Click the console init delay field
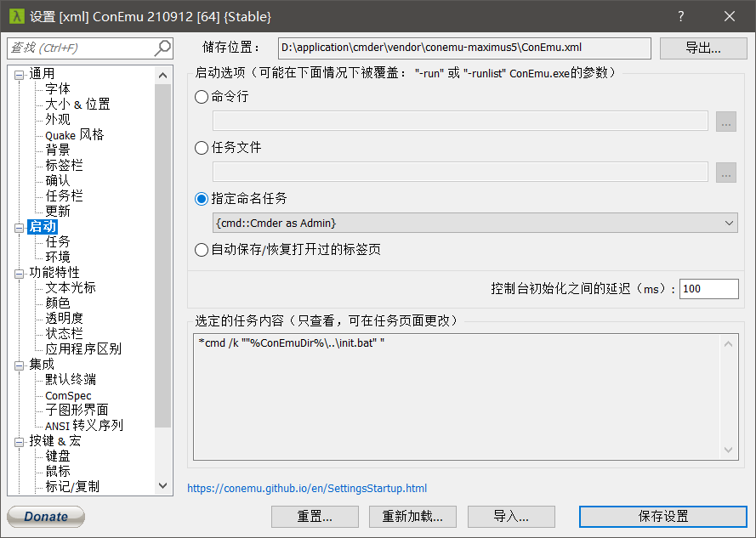Image resolution: width=756 pixels, height=538 pixels. coord(708,289)
